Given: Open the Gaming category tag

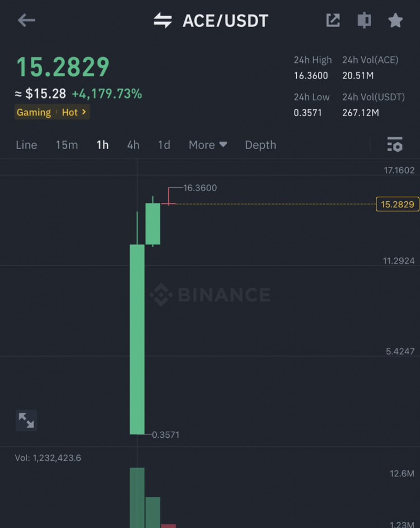Looking at the screenshot, I should [x=34, y=112].
